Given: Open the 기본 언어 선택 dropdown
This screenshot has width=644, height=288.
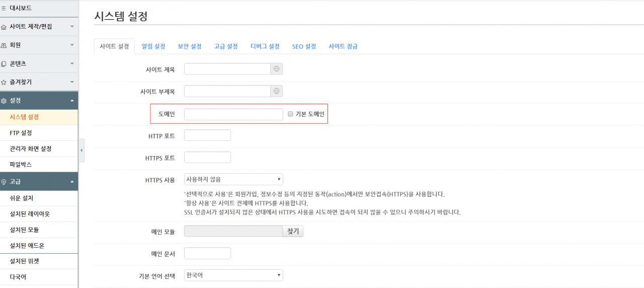Looking at the screenshot, I should 233,275.
